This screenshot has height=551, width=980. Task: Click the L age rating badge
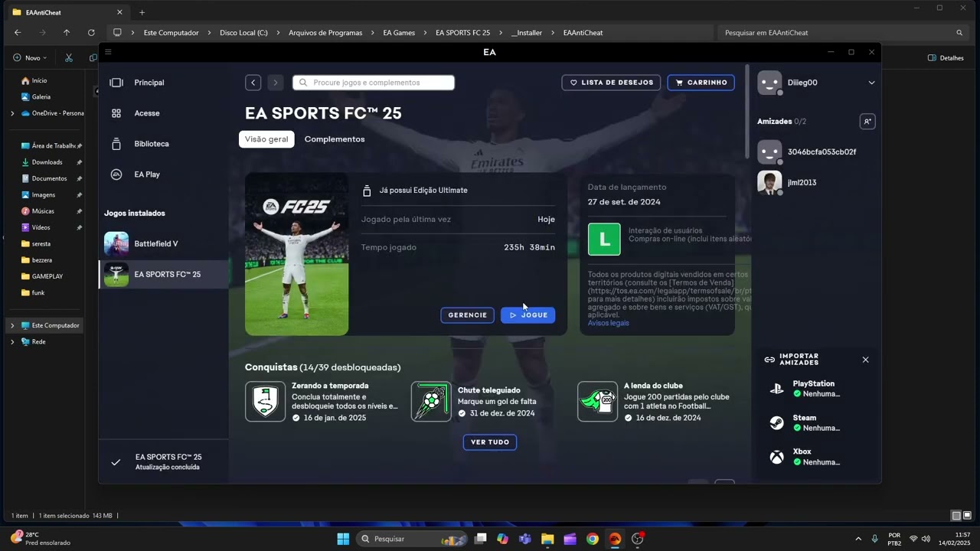tap(604, 239)
